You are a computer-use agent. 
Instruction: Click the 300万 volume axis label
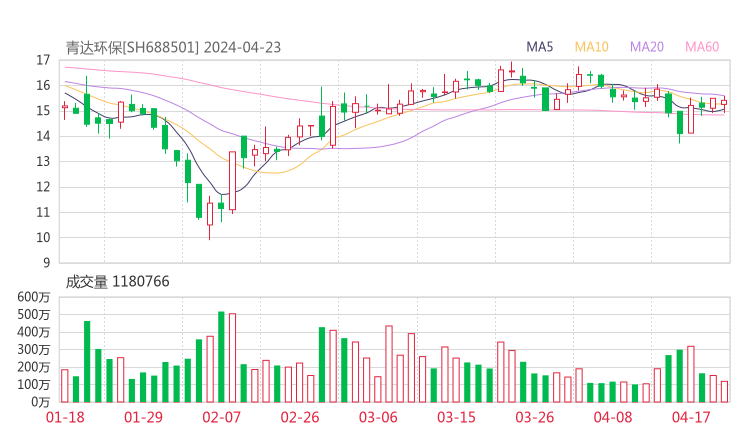(34, 350)
